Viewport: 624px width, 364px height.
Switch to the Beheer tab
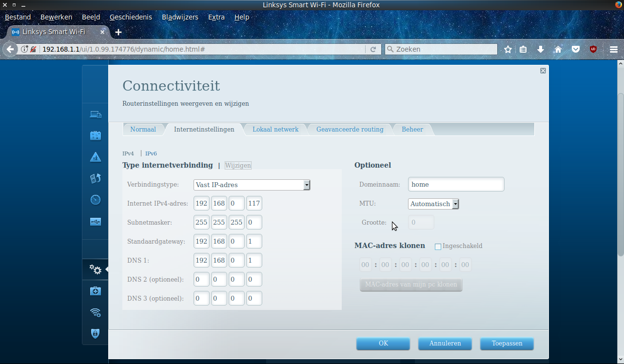click(412, 129)
